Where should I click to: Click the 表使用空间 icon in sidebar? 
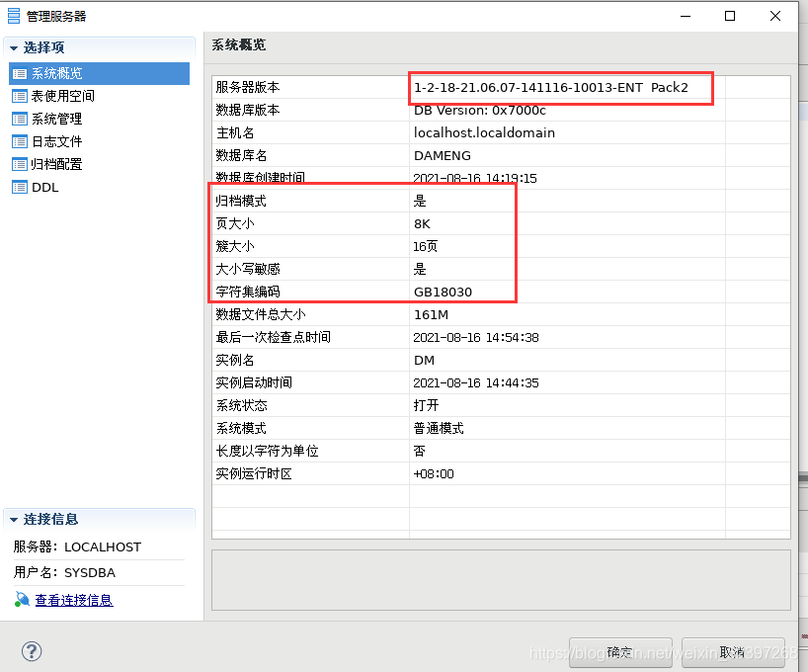(20, 96)
